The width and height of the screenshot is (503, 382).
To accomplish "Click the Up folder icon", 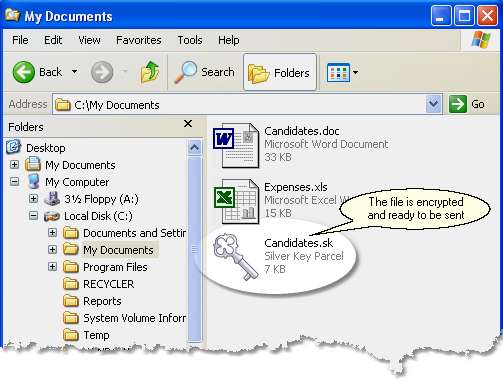I will 150,72.
